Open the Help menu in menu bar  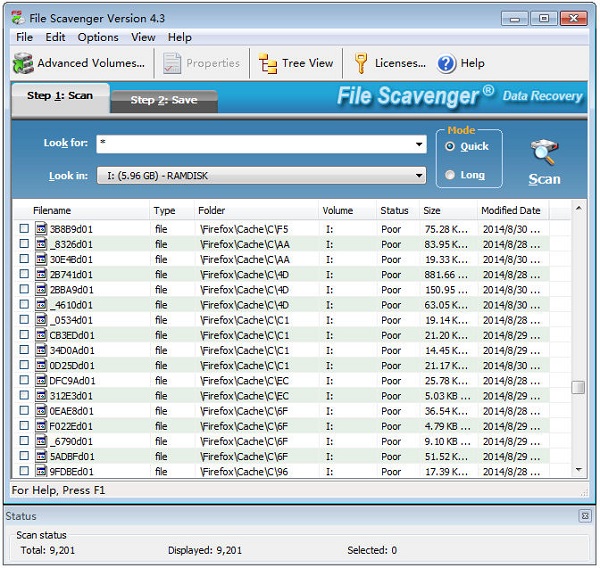point(179,37)
